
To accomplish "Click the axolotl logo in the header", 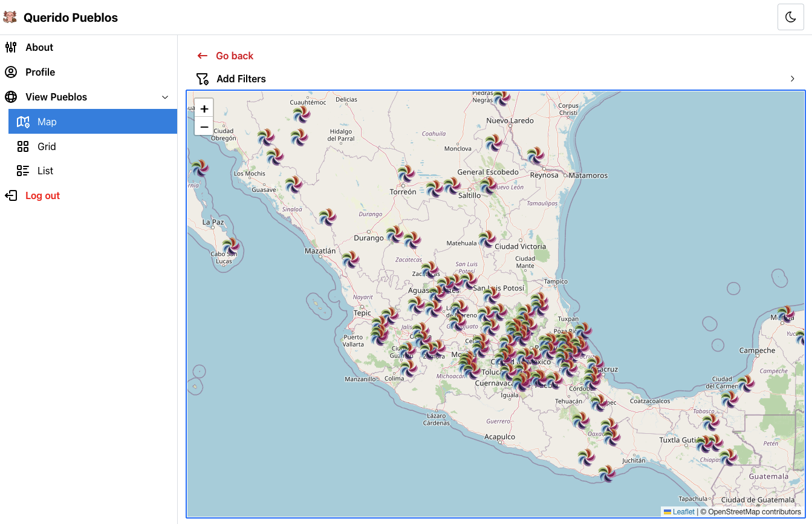I will pyautogui.click(x=10, y=17).
